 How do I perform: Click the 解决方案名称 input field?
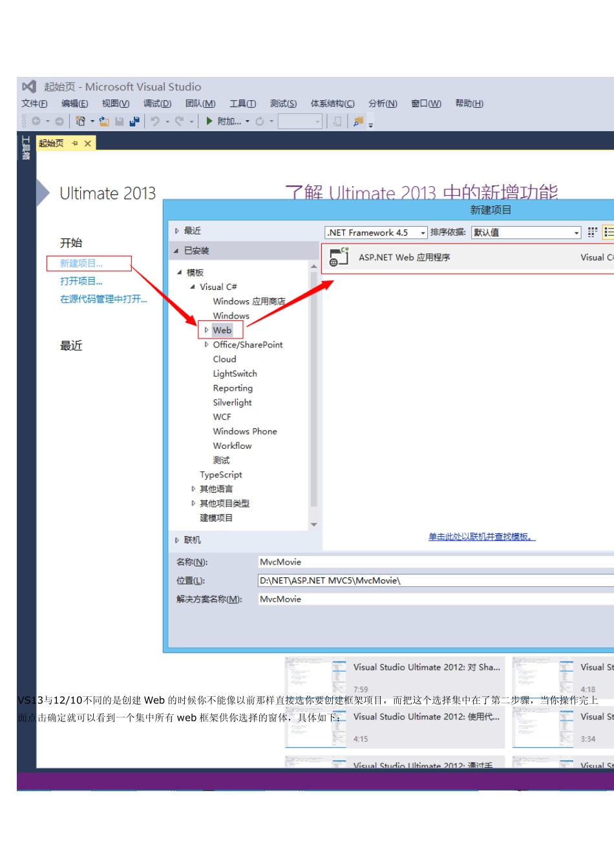pos(436,599)
